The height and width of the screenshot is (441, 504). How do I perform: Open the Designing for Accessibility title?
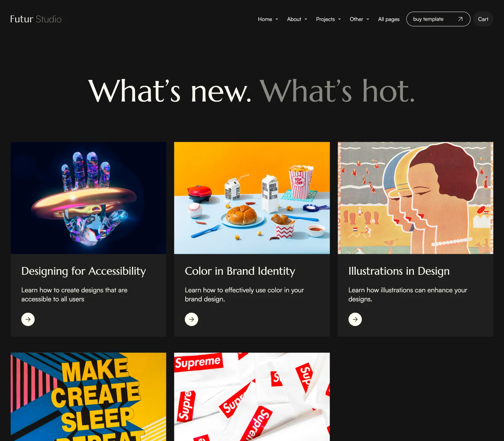[83, 271]
